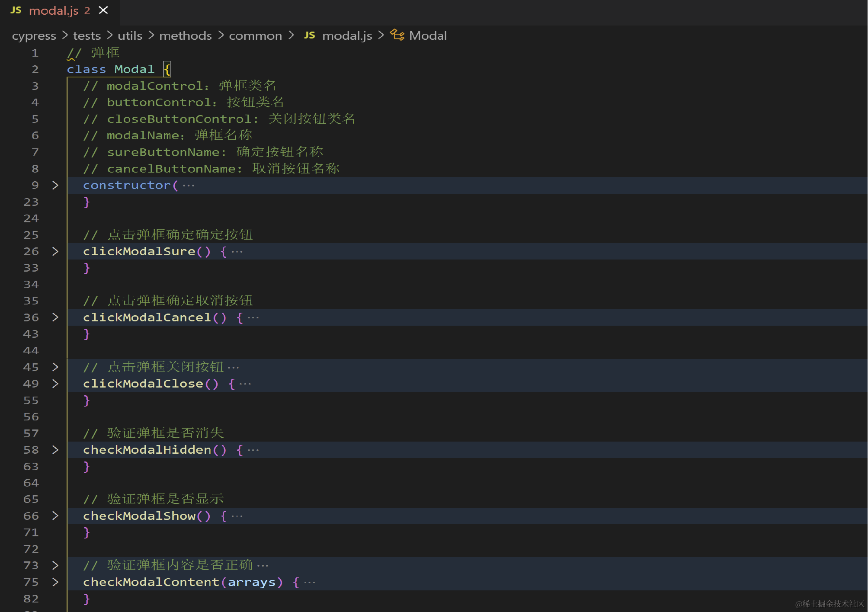
Task: Unfold the checkModalShow method
Action: tap(55, 516)
